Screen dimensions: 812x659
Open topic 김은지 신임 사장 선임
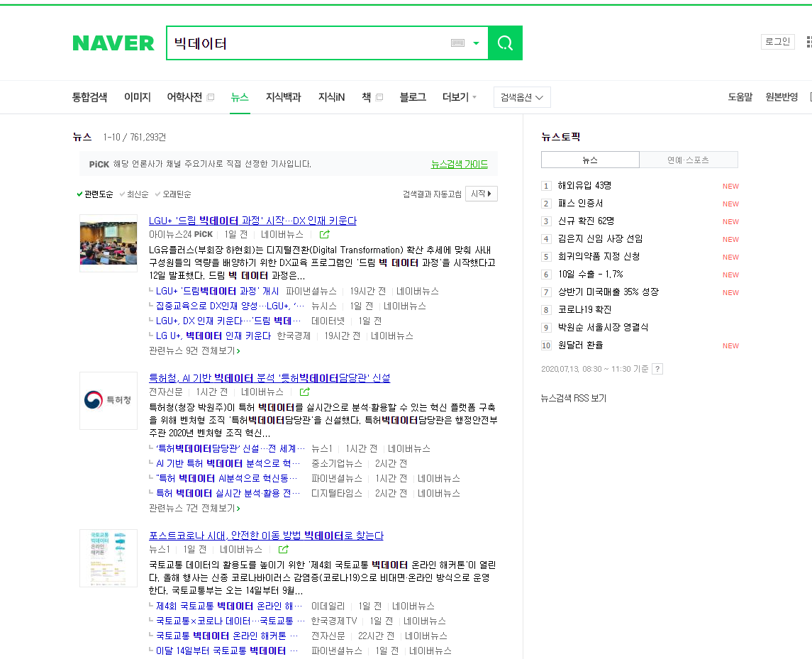pyautogui.click(x=600, y=239)
